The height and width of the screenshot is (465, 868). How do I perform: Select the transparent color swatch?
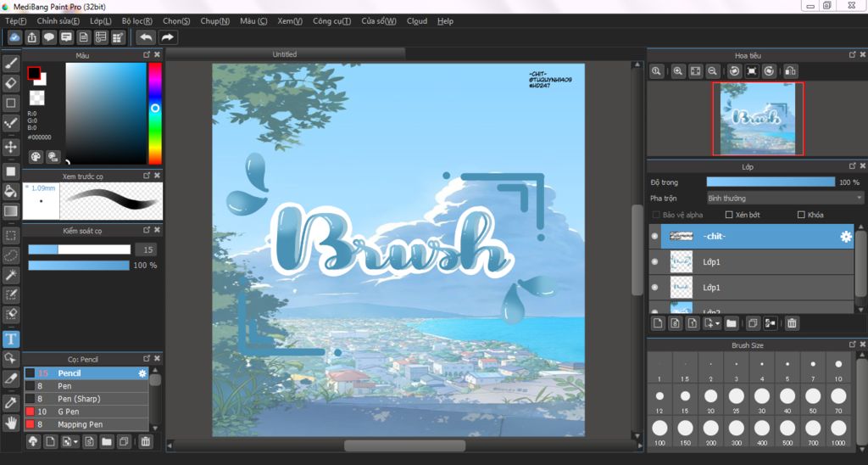click(x=36, y=98)
